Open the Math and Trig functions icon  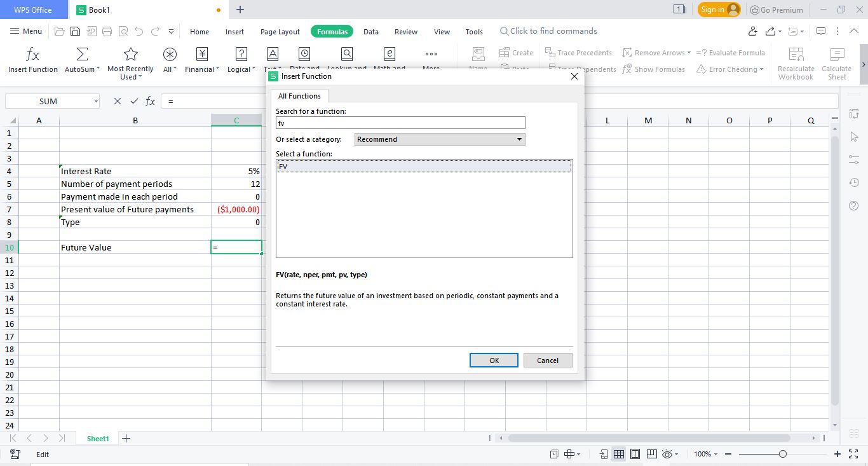pyautogui.click(x=390, y=54)
